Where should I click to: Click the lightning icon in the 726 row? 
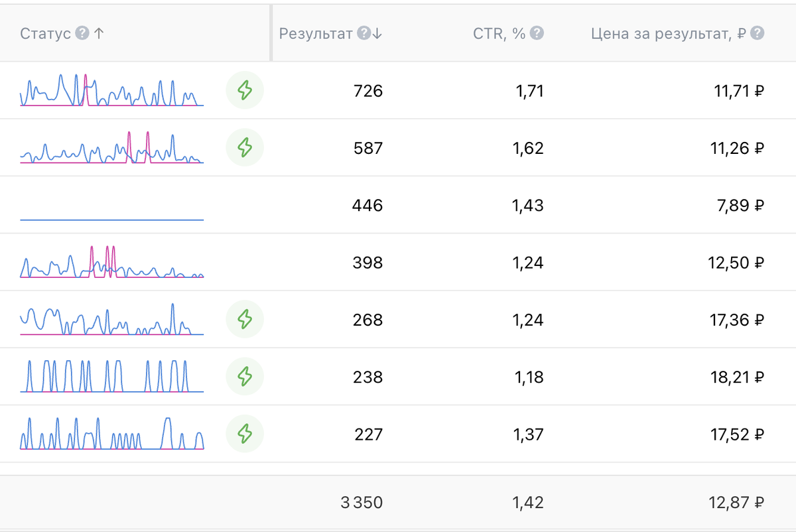(x=245, y=90)
